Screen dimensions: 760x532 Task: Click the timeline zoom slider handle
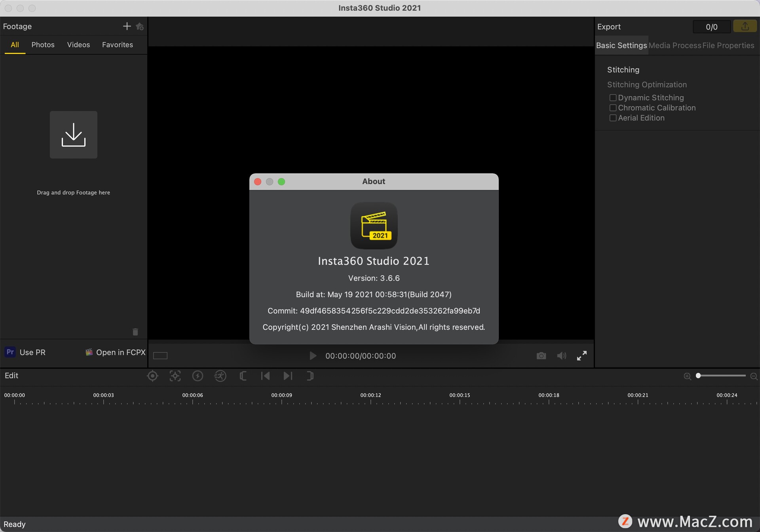(x=699, y=376)
